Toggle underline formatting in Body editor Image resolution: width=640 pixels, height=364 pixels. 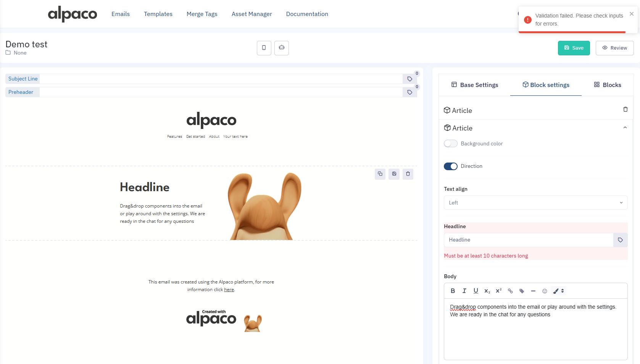coord(476,291)
